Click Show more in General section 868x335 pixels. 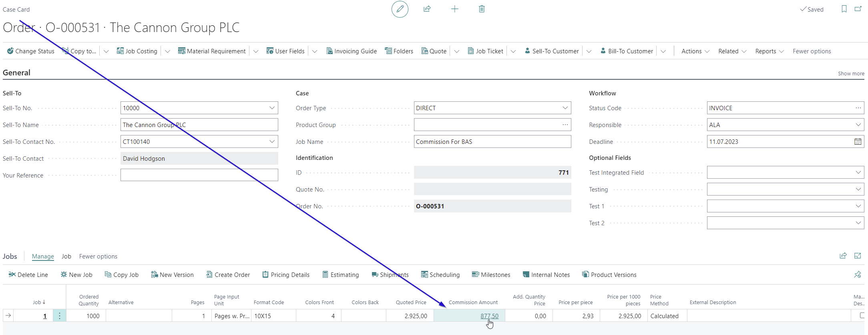click(x=851, y=73)
